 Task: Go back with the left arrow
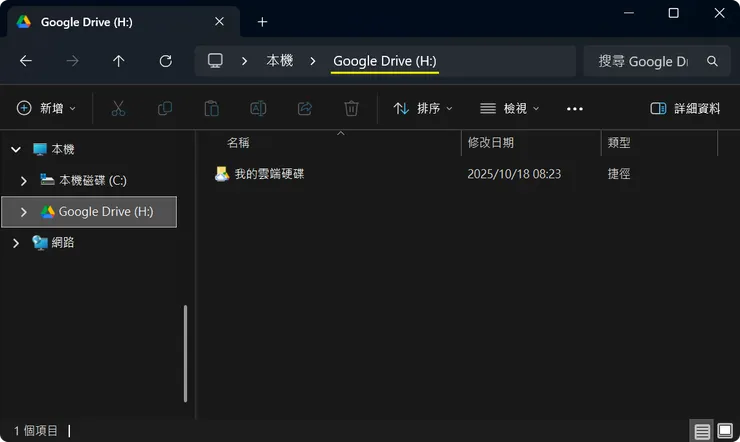pos(26,61)
